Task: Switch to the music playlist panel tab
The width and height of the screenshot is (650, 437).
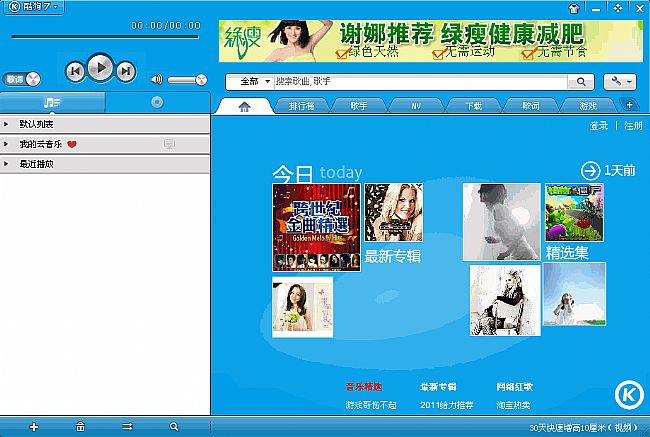Action: coord(53,102)
